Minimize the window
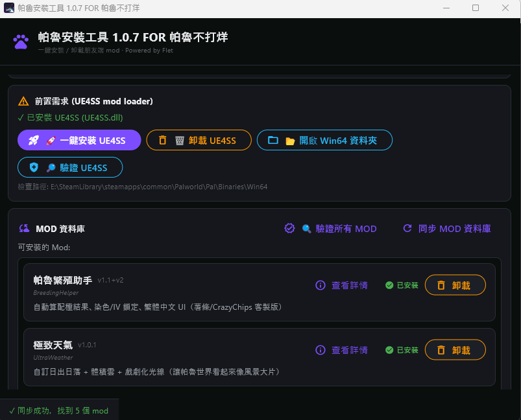Screen dimensions: 521x420 click(446, 8)
